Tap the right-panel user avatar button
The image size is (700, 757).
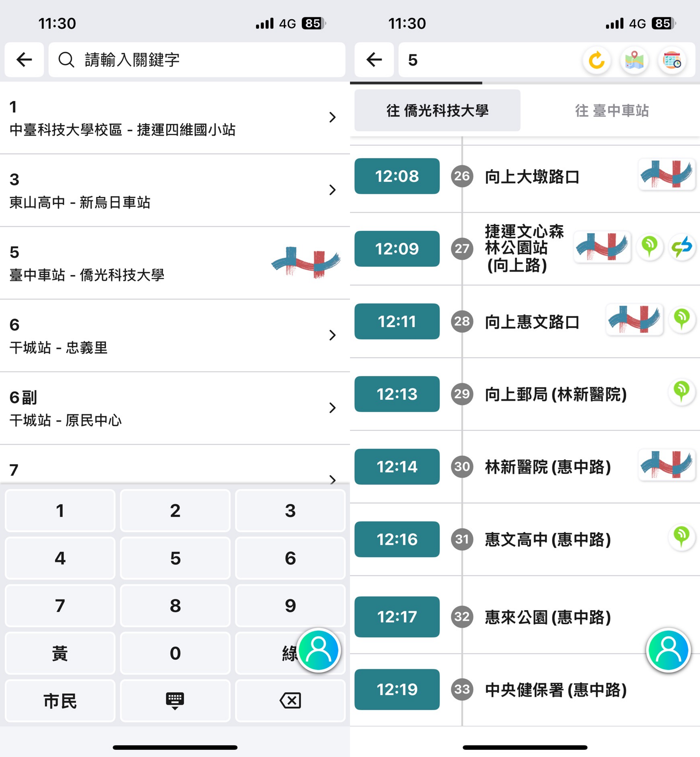668,650
